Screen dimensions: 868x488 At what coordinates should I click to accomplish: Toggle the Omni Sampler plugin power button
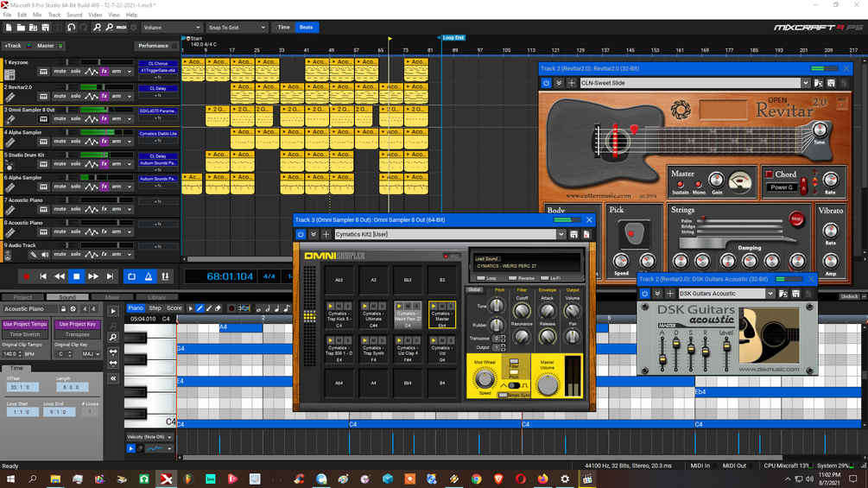coord(301,235)
